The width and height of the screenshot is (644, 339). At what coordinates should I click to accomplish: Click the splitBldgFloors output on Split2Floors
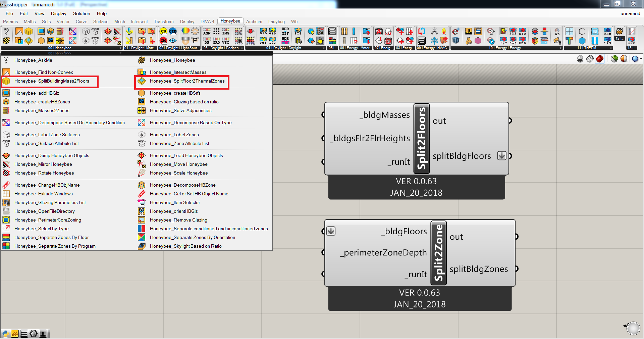[462, 156]
